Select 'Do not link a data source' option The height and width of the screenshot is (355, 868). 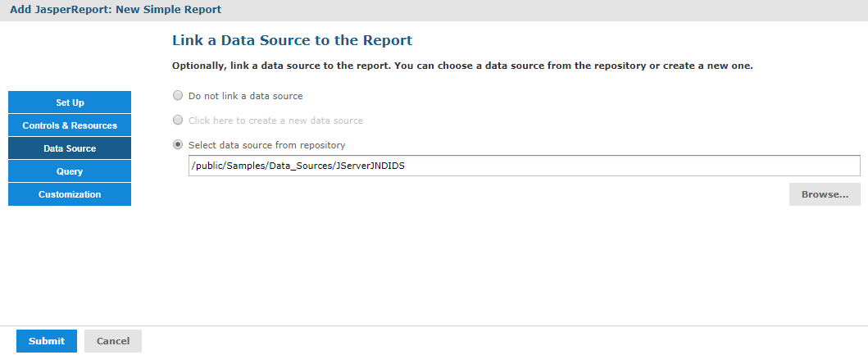tap(178, 96)
